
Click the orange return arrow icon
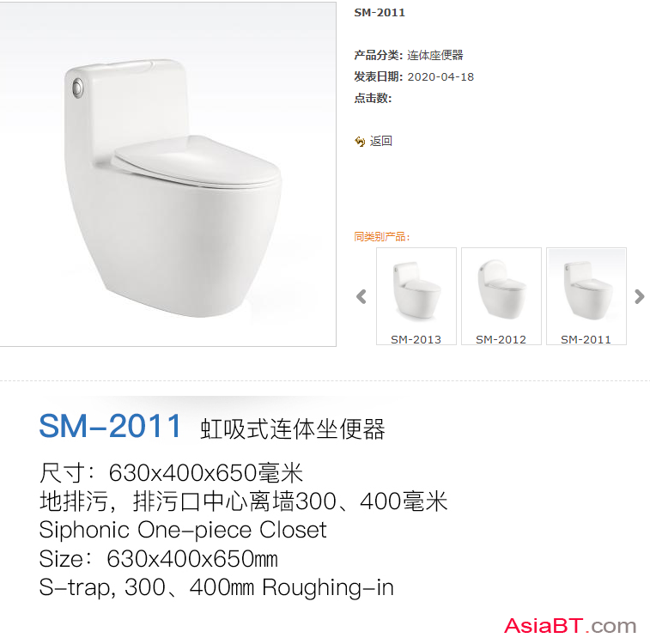pyautogui.click(x=360, y=142)
